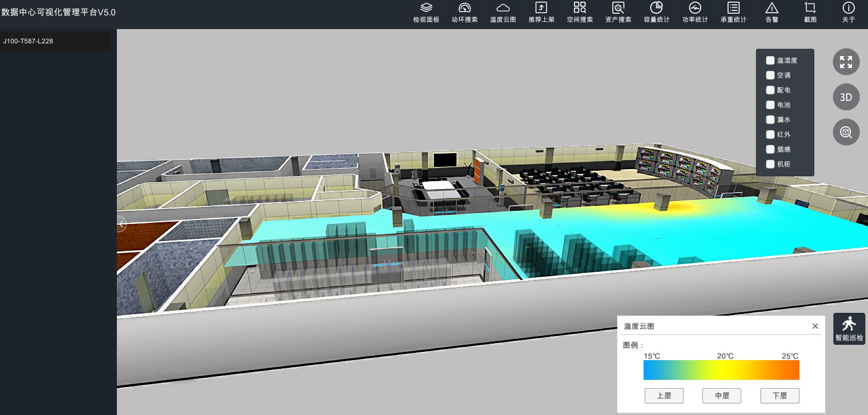
Task: Select J100-T587-L228 item in sidebar
Action: tap(55, 41)
